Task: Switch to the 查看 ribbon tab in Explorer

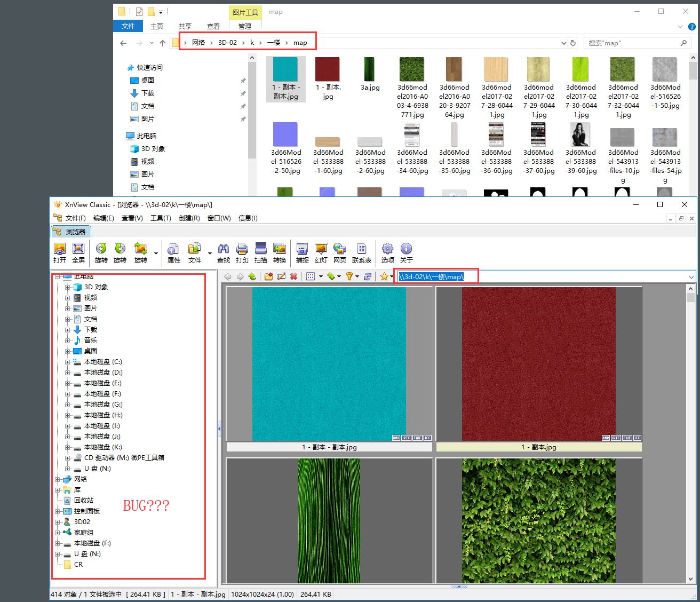Action: [213, 26]
